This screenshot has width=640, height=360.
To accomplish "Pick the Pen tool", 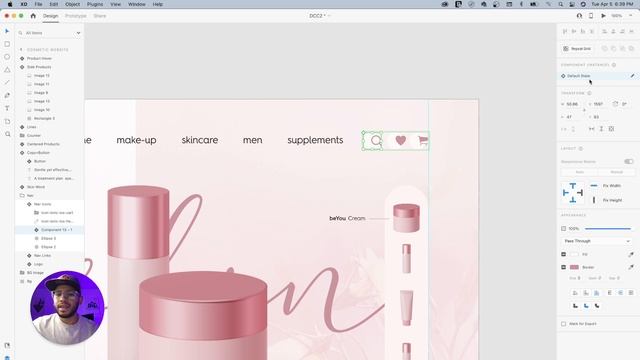I will (7, 96).
